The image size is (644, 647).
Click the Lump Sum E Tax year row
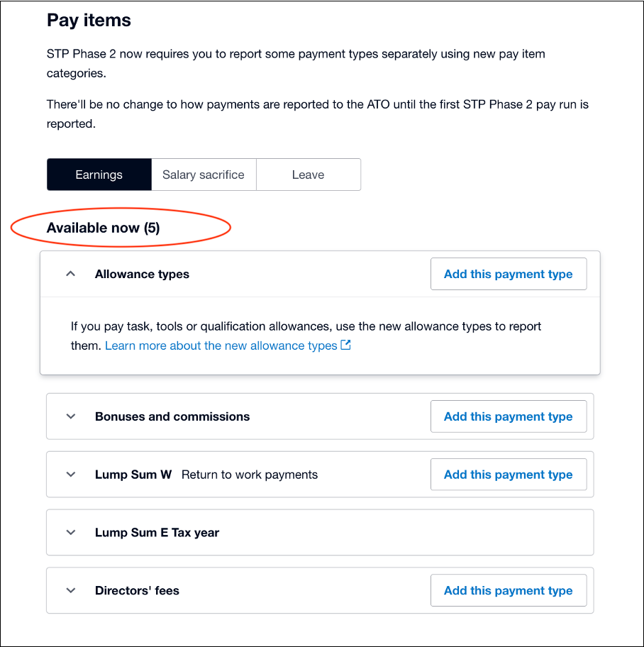320,532
